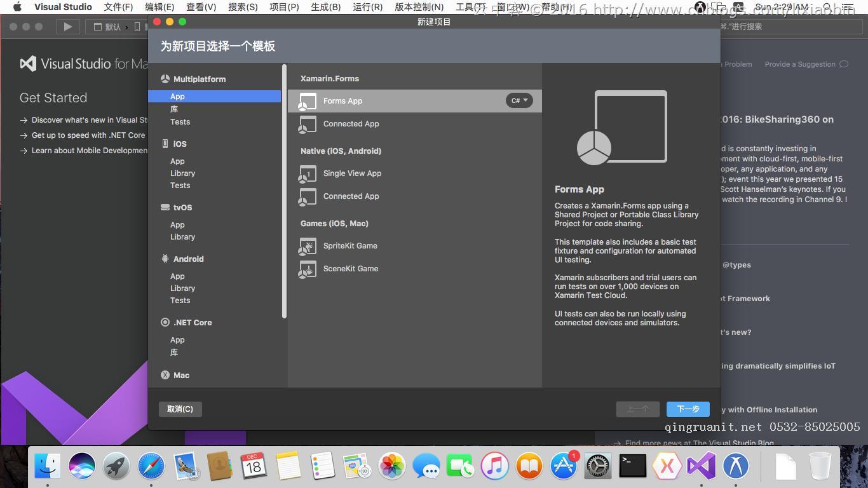Open the 项目(P) menu
The width and height of the screenshot is (868, 488).
click(x=284, y=7)
